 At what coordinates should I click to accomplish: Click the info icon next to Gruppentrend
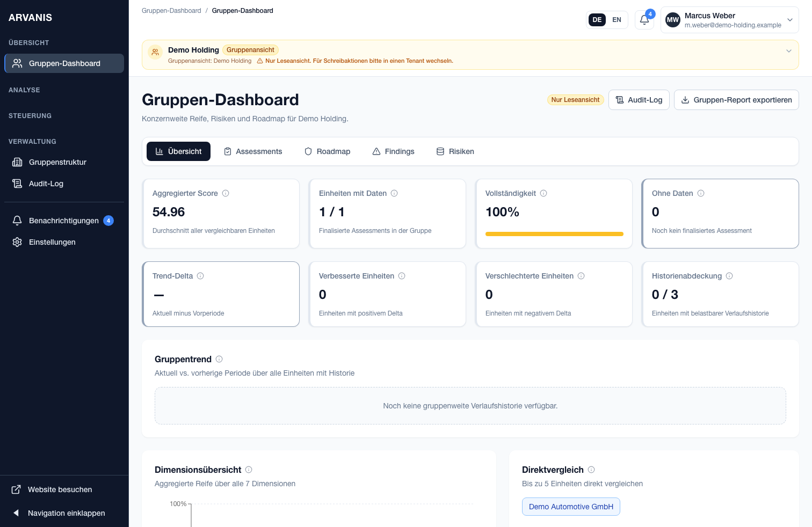tap(219, 359)
